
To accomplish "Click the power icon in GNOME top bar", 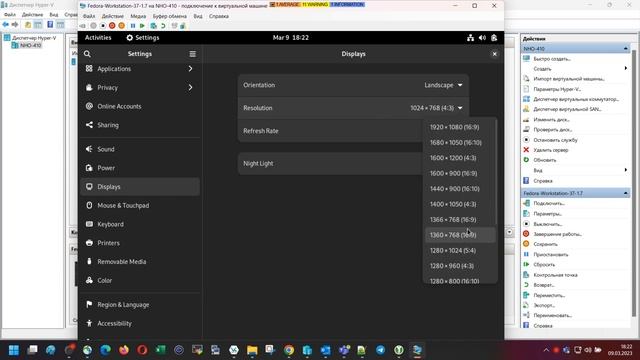I will pos(494,38).
